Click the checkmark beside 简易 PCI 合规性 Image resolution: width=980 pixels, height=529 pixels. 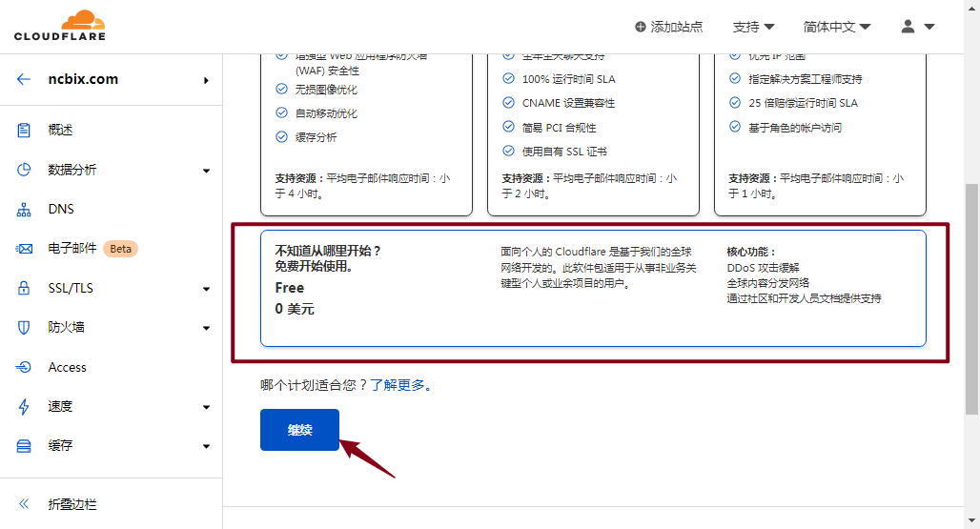click(x=509, y=127)
